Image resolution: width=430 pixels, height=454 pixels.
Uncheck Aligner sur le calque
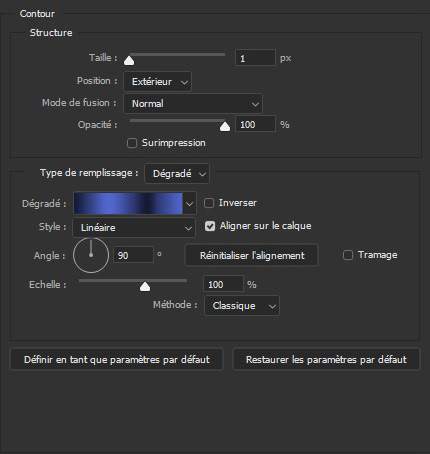(210, 226)
